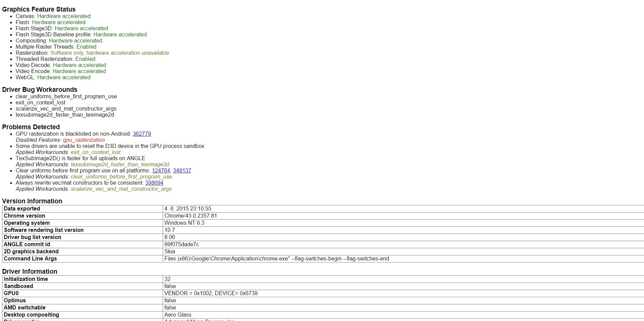
Task: Click the 'Driver Information' heading
Action: pyautogui.click(x=30, y=272)
